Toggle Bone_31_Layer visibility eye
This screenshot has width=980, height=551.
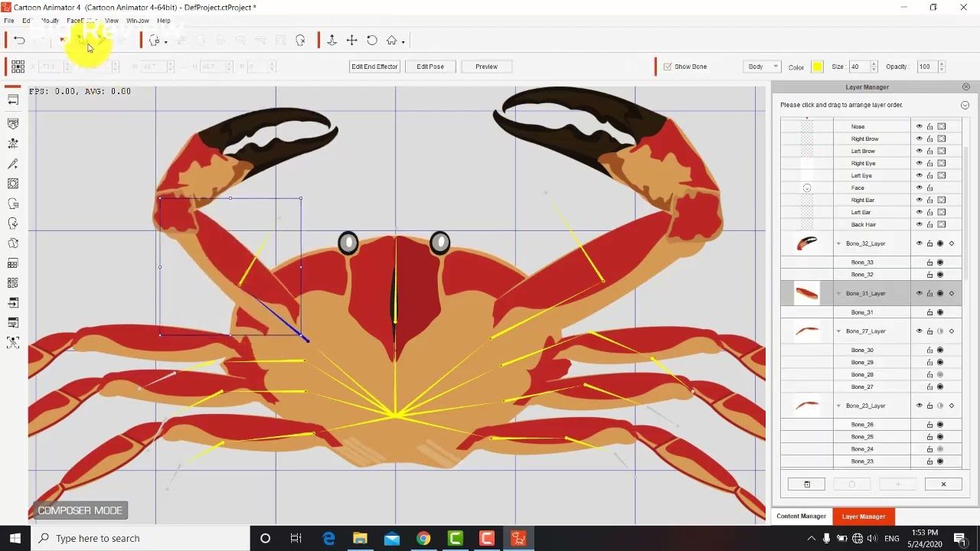919,293
